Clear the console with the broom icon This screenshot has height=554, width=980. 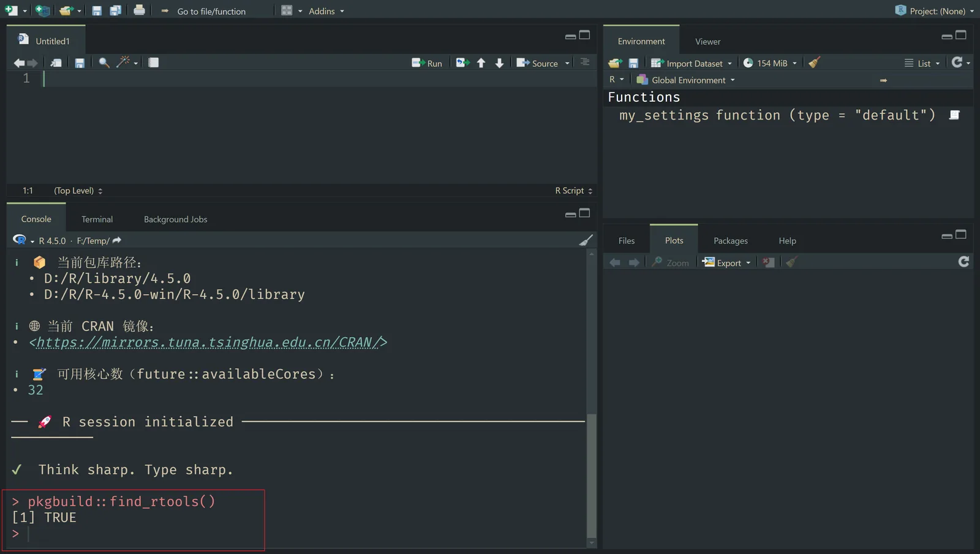(x=586, y=240)
